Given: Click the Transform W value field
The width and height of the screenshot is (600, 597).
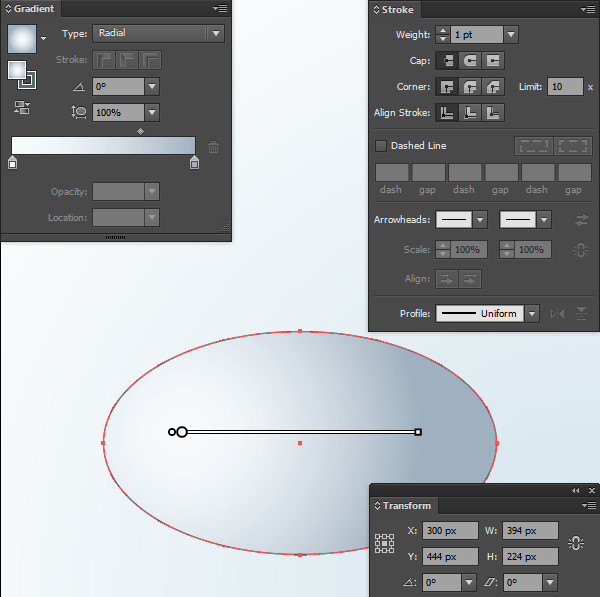Looking at the screenshot, I should (530, 531).
